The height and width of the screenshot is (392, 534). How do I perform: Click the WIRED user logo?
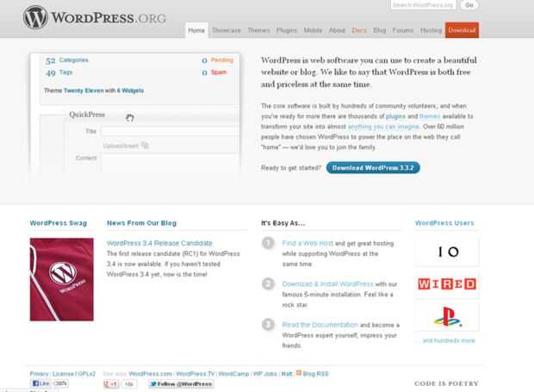click(447, 283)
